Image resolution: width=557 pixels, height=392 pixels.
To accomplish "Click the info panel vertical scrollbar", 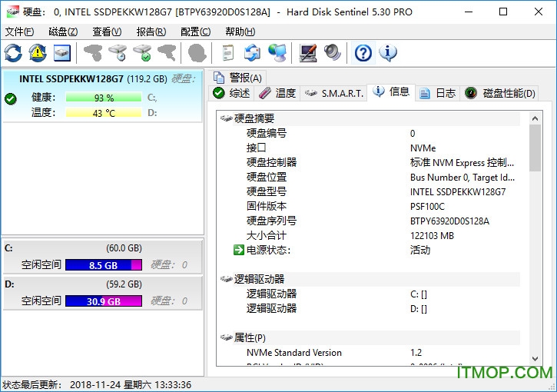I will (535, 231).
